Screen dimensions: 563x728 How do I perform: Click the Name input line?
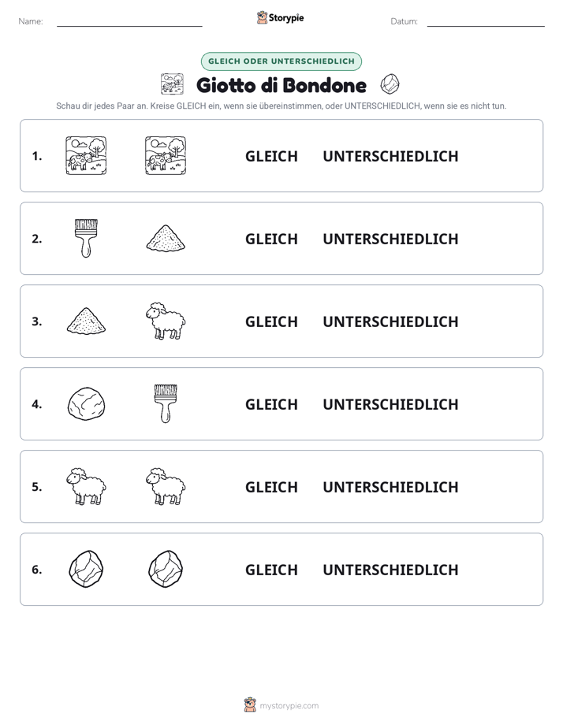(x=129, y=22)
